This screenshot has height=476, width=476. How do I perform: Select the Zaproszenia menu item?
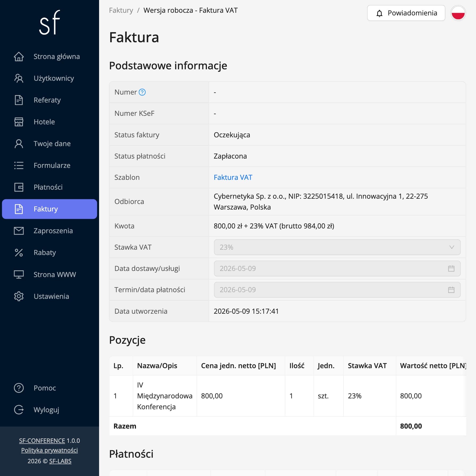point(49,231)
